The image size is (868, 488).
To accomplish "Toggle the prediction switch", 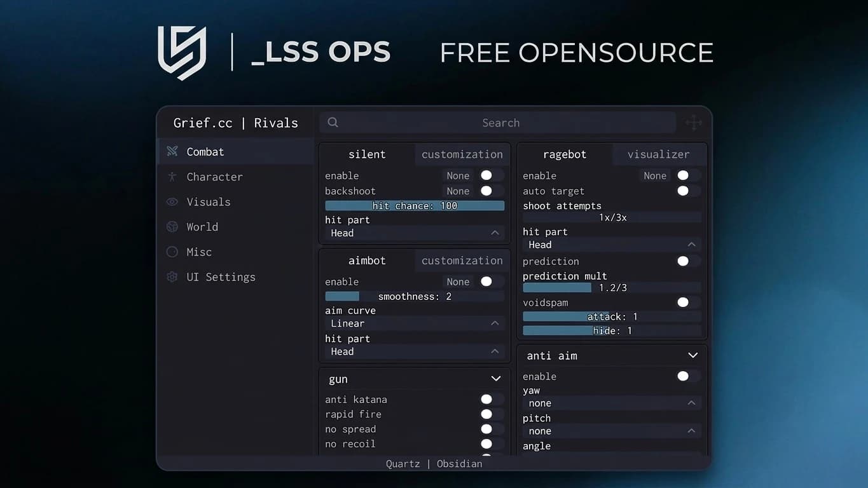I will tap(689, 261).
